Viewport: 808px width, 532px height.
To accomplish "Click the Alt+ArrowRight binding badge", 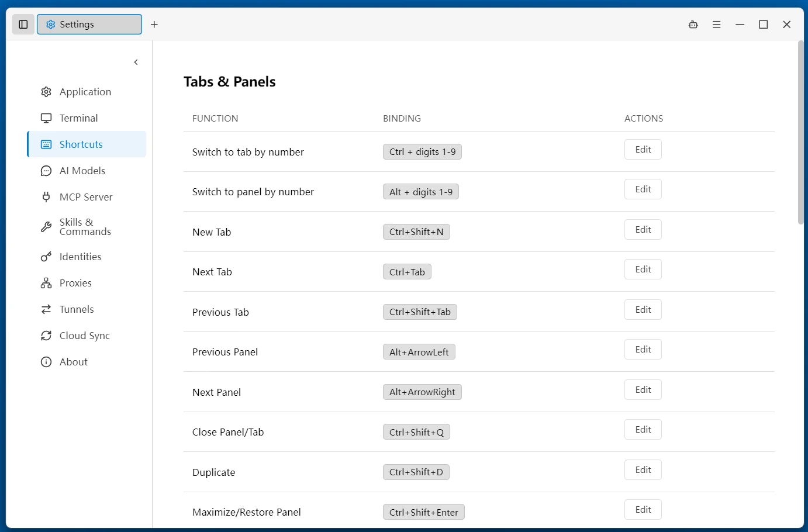I will [422, 392].
